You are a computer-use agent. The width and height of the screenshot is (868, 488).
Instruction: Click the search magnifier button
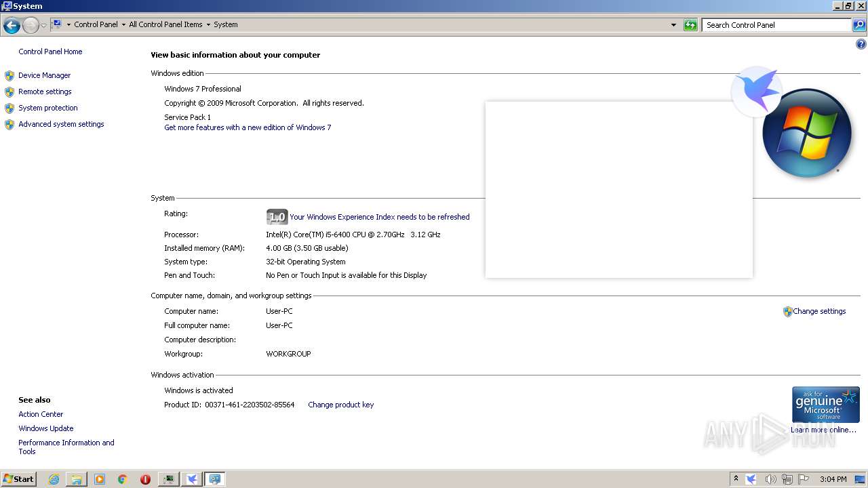pos(859,25)
